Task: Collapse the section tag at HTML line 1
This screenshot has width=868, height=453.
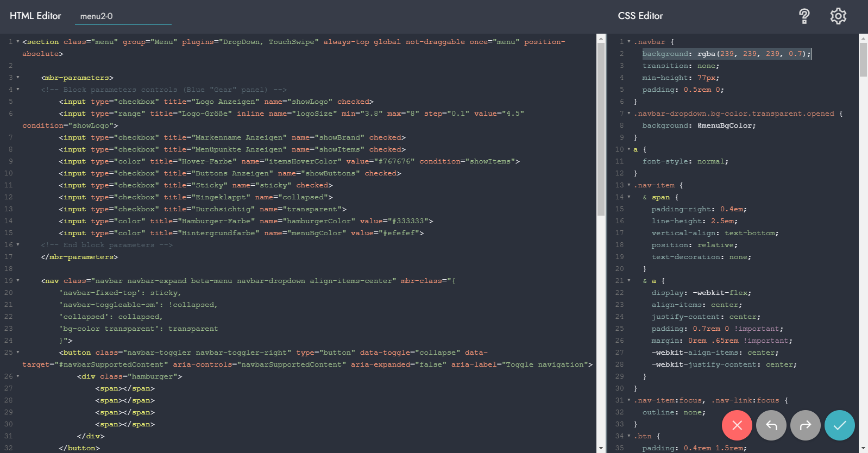Action: tap(18, 42)
